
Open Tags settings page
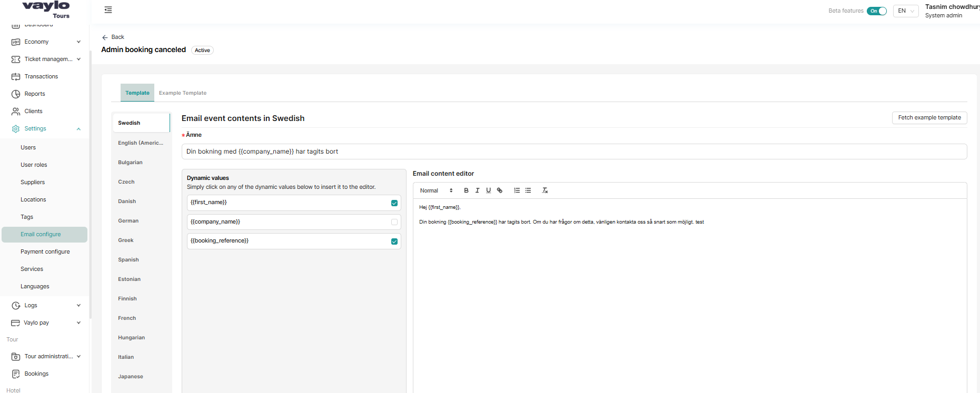pyautogui.click(x=27, y=217)
